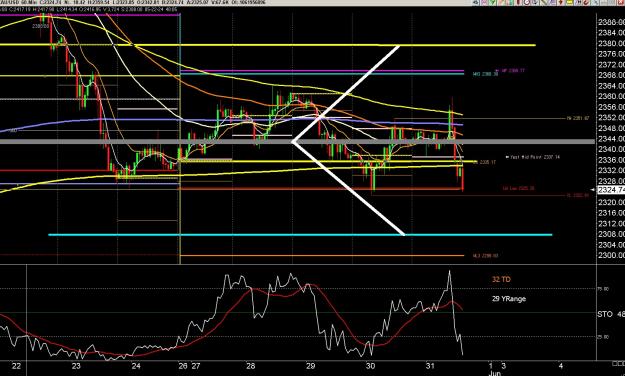Select the cyan horizontal support line
625x376 pixels.
coord(300,235)
